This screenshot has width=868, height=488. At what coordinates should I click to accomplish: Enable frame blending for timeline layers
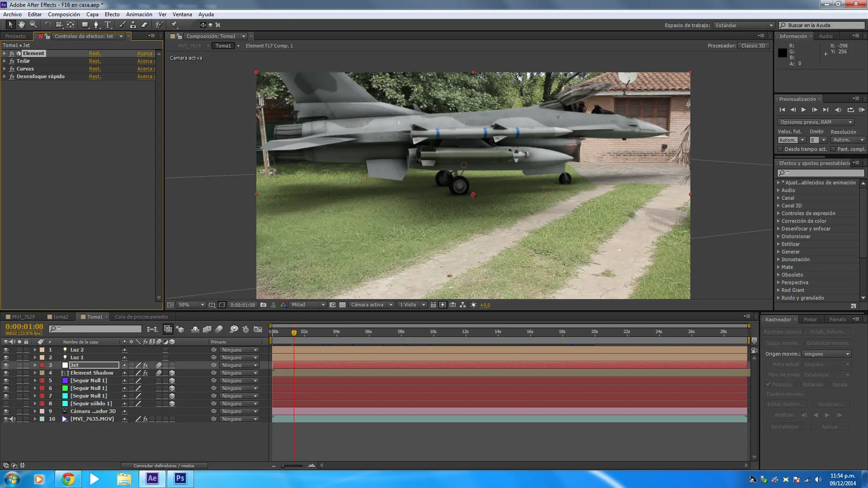click(207, 329)
